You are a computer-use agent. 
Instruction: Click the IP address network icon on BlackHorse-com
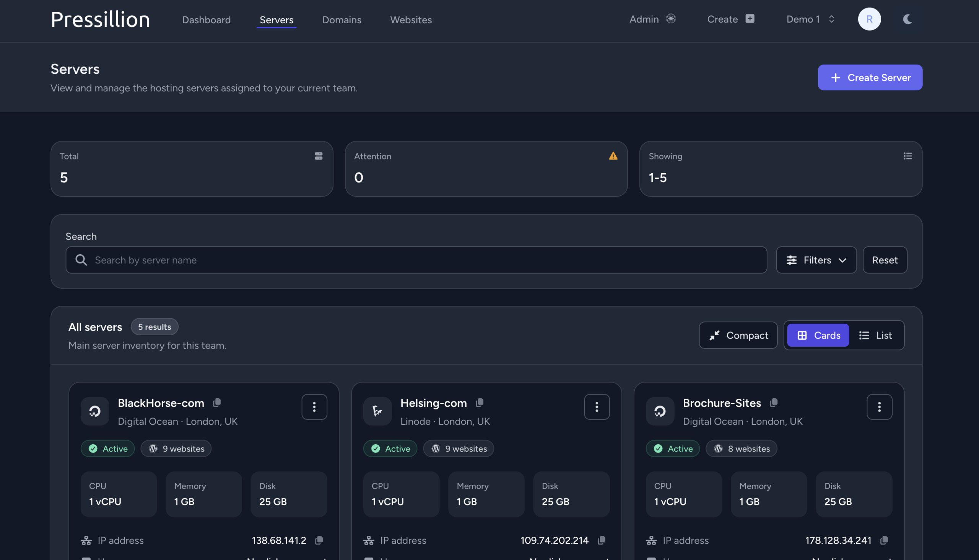(x=86, y=541)
